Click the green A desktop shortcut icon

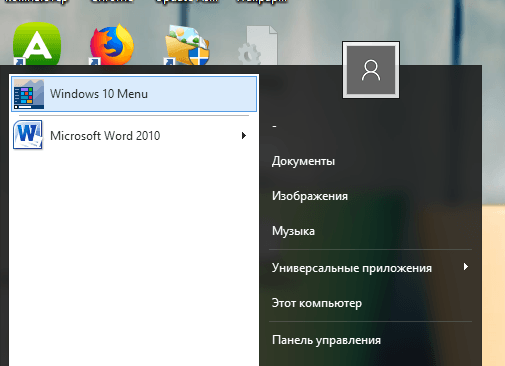click(37, 44)
